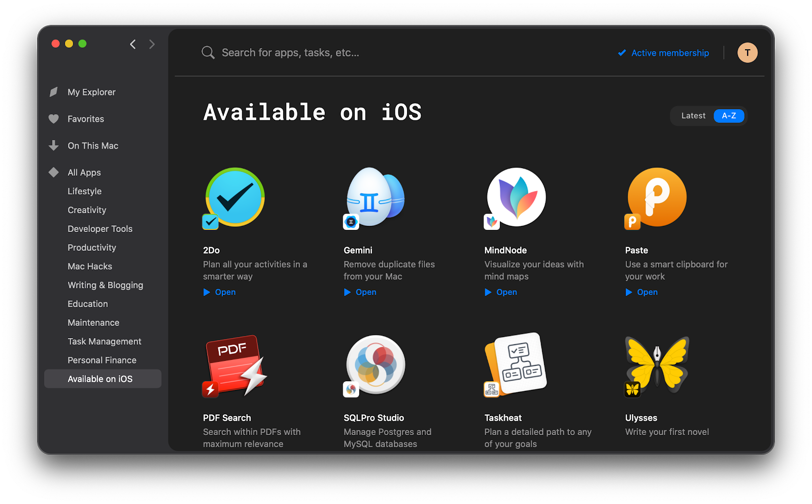The image size is (812, 504).
Task: Open the Gemini app icon
Action: [x=375, y=197]
